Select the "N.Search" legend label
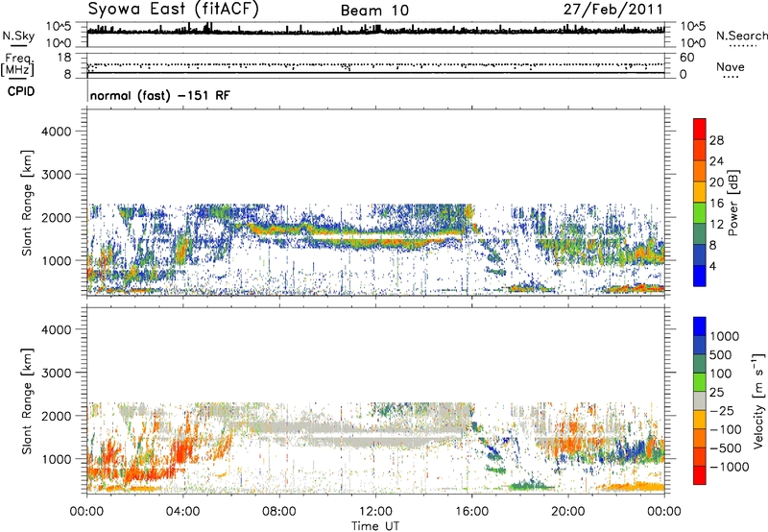The width and height of the screenshot is (768, 532). (x=742, y=36)
